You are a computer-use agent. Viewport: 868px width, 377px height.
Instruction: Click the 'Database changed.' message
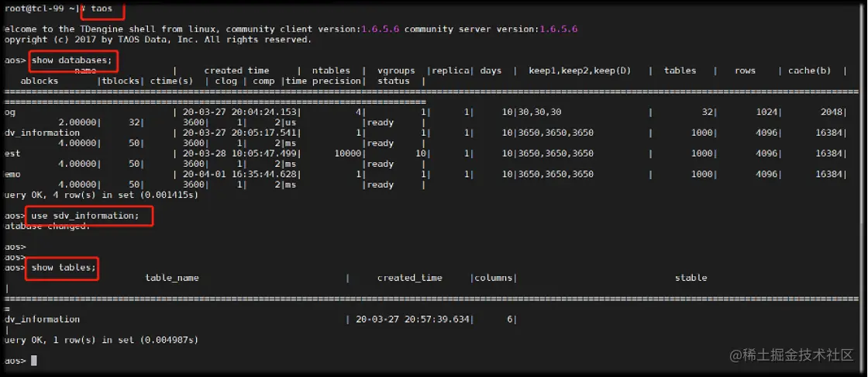click(x=46, y=227)
